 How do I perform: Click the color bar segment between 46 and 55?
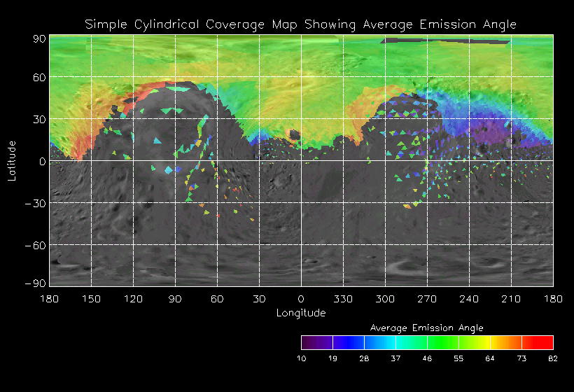click(442, 342)
